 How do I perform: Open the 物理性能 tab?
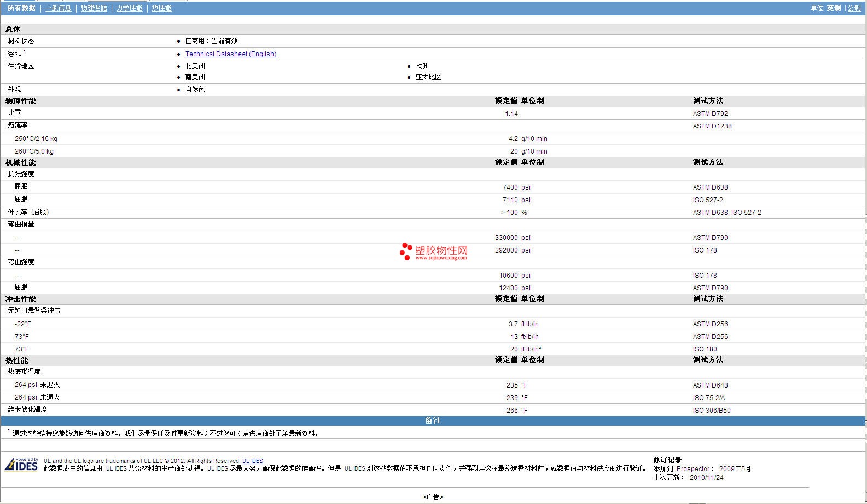94,8
